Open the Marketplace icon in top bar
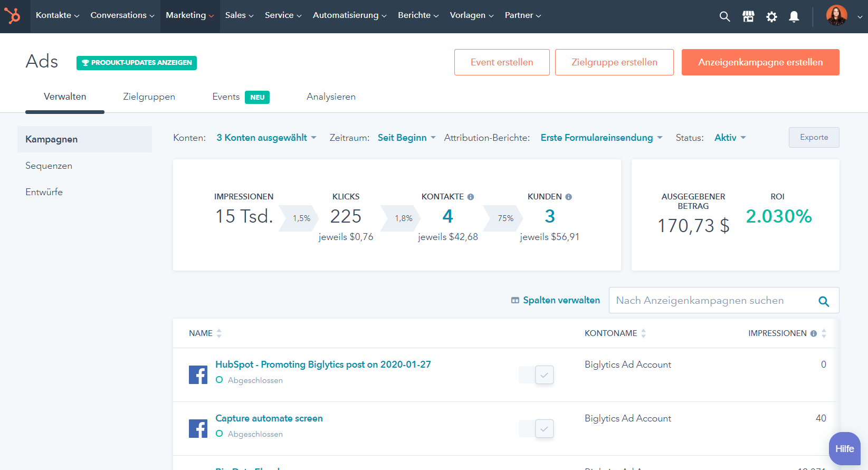The height and width of the screenshot is (470, 868). [x=748, y=16]
